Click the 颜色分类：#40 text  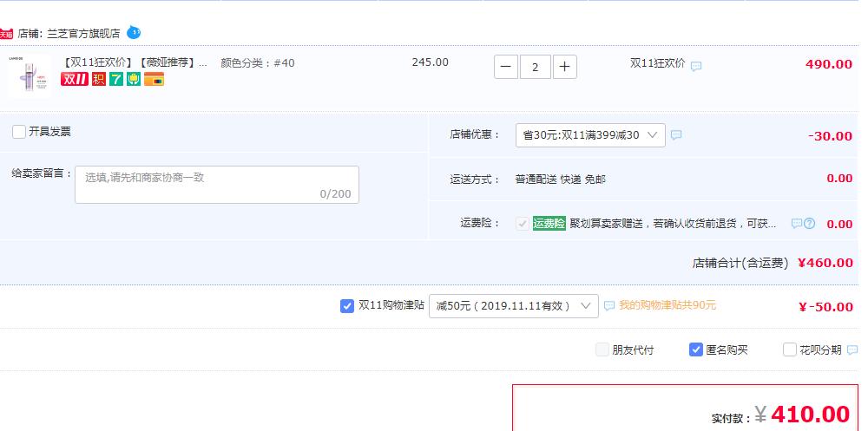coord(258,63)
